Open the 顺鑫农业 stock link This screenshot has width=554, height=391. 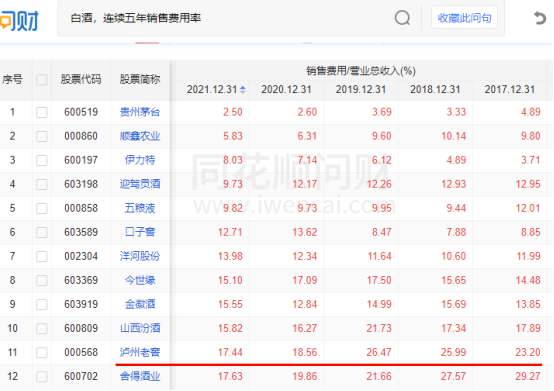click(140, 136)
